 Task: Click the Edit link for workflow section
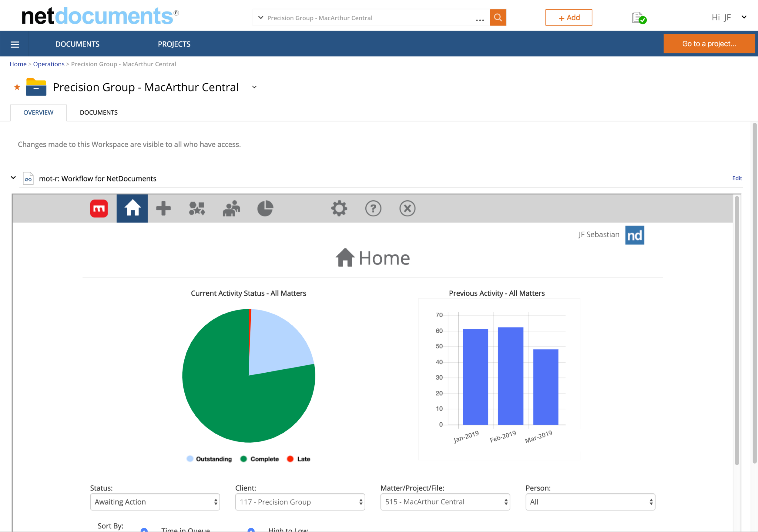point(737,178)
